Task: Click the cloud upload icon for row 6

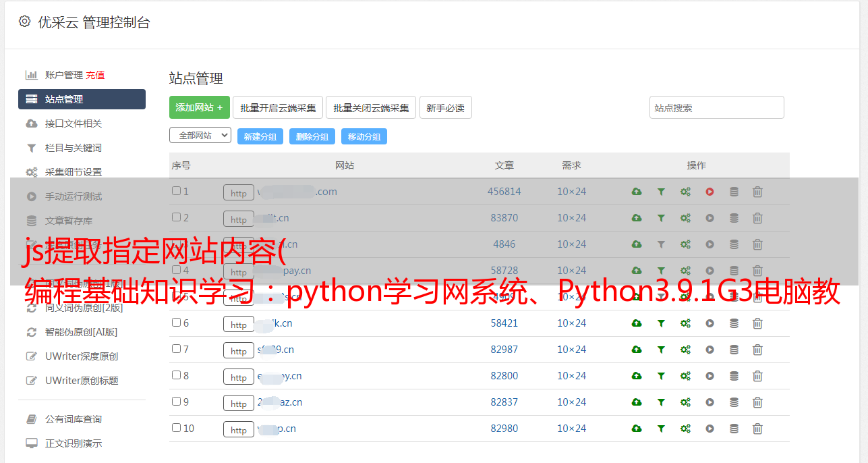Action: point(637,323)
